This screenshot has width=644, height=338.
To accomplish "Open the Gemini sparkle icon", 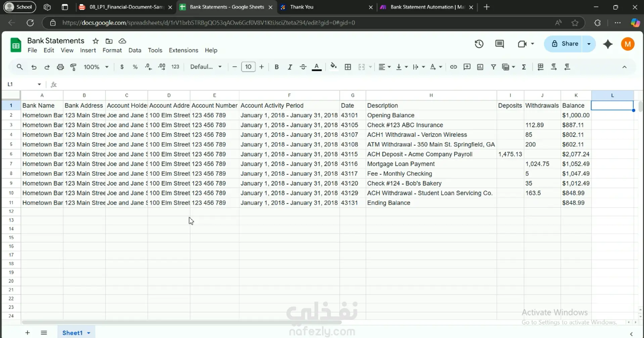I will [608, 44].
